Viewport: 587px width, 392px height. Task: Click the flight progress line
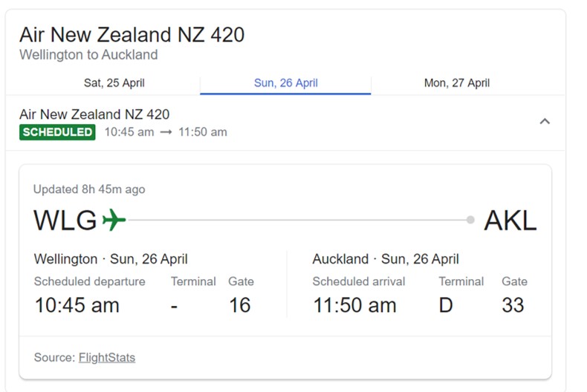coord(297,220)
